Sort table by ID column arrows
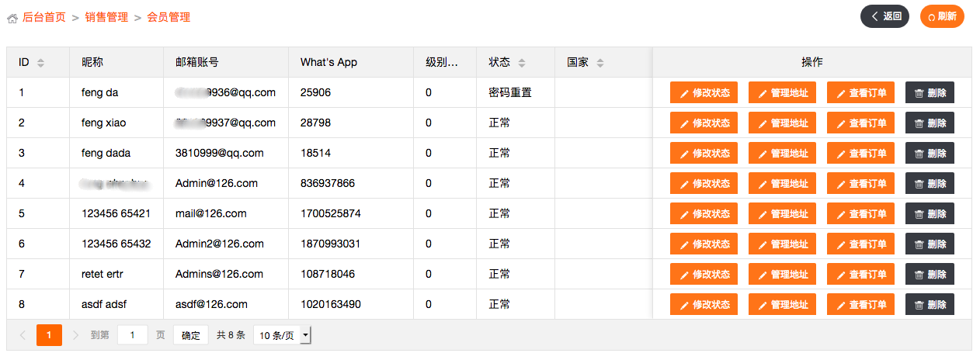The image size is (980, 353). 40,63
